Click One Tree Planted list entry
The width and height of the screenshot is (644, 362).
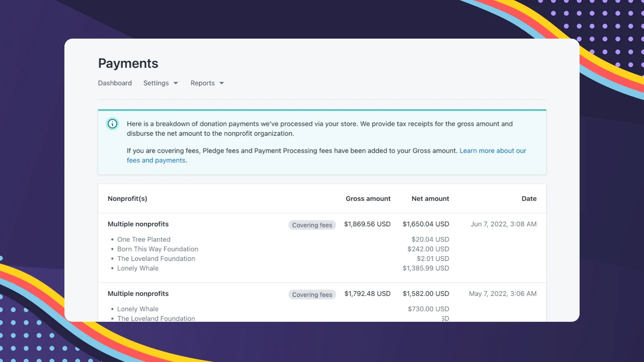(x=144, y=239)
